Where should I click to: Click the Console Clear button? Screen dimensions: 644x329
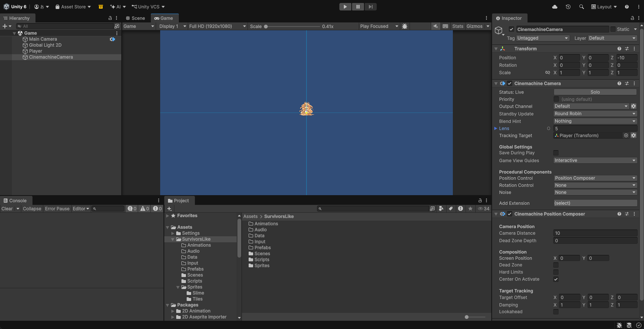pyautogui.click(x=7, y=209)
